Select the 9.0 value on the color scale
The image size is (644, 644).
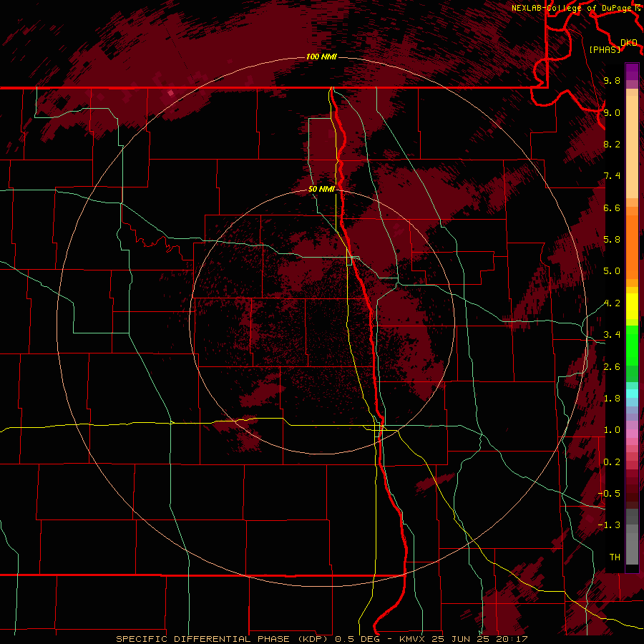(612, 112)
